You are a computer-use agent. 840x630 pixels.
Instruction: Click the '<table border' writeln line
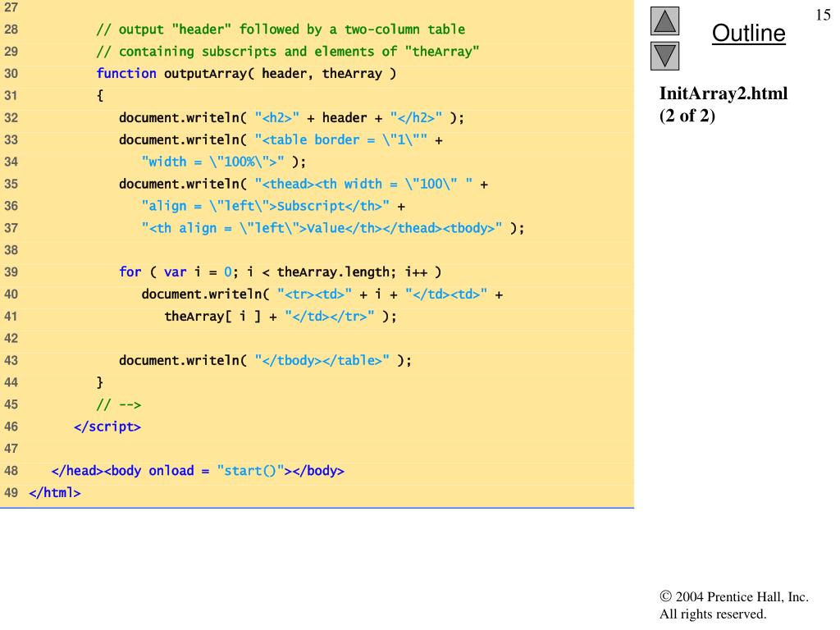[281, 139]
